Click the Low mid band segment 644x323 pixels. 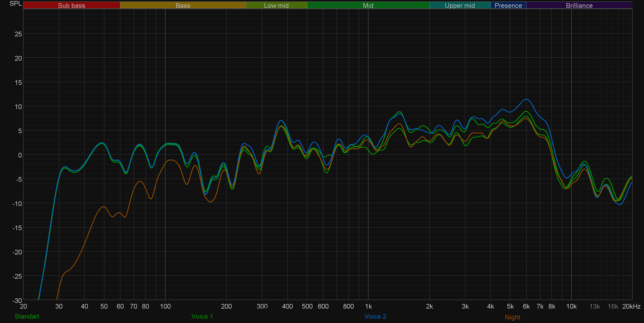click(276, 5)
